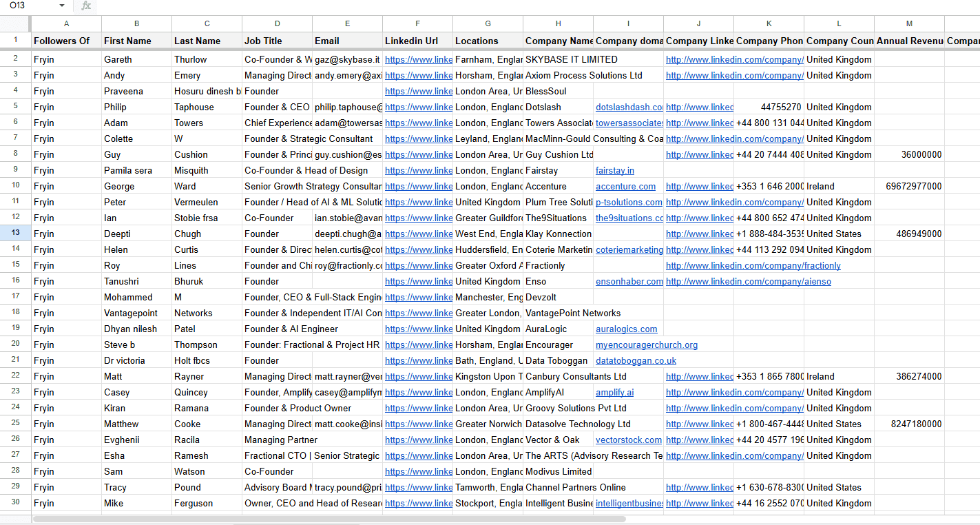This screenshot has height=525, width=980.
Task: Open the auralogics.com link
Action: click(626, 329)
